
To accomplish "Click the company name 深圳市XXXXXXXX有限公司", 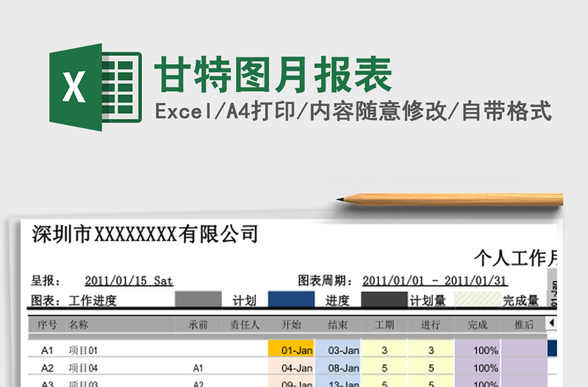I will click(x=145, y=234).
